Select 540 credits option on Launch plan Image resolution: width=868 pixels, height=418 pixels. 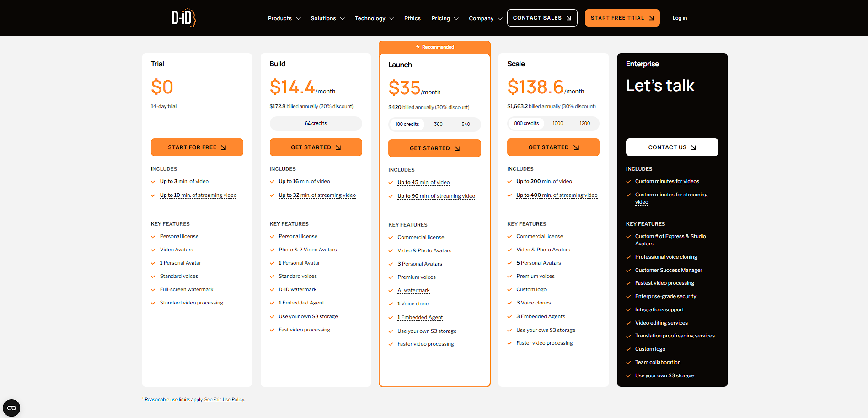[x=466, y=124]
